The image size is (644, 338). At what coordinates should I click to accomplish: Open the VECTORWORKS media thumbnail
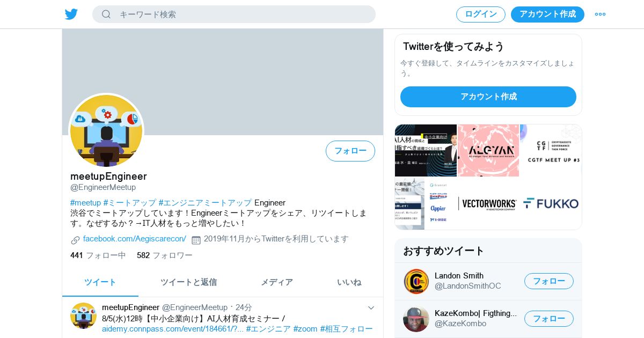(x=488, y=203)
